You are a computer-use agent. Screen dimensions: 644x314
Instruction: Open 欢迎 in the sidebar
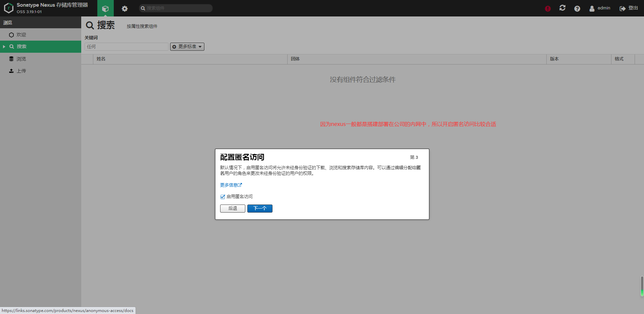(x=41, y=35)
